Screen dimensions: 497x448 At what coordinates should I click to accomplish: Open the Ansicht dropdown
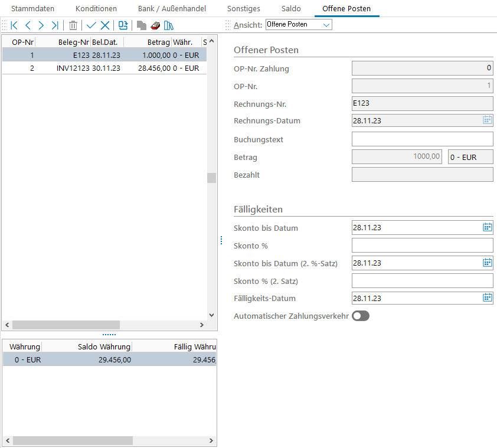click(x=298, y=25)
